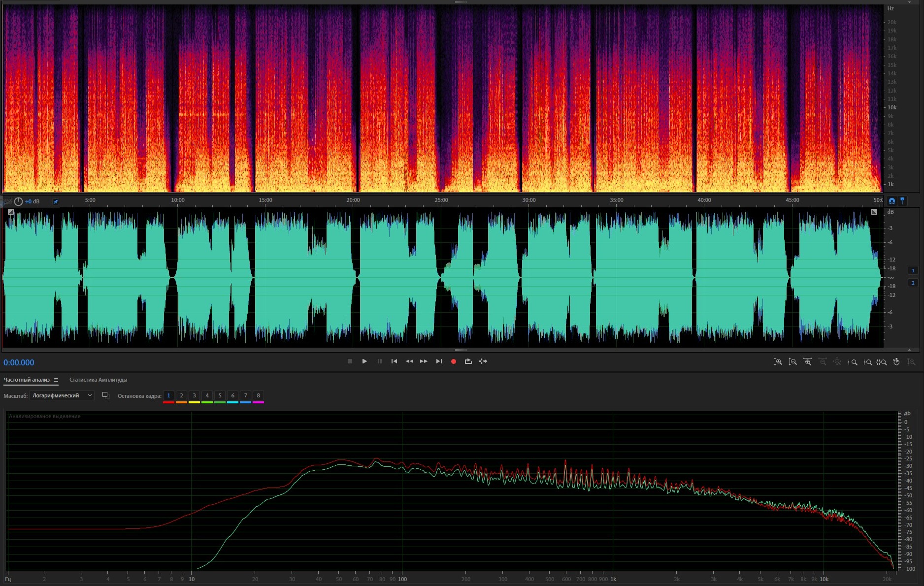Click Zoom In Amplitude icon
This screenshot has width=924, height=586.
pyautogui.click(x=778, y=362)
